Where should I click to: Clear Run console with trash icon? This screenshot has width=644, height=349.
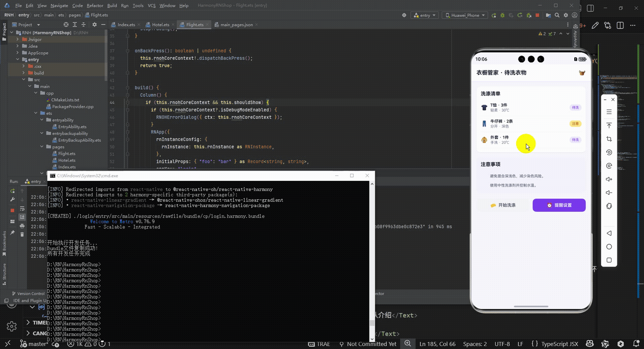pyautogui.click(x=22, y=235)
